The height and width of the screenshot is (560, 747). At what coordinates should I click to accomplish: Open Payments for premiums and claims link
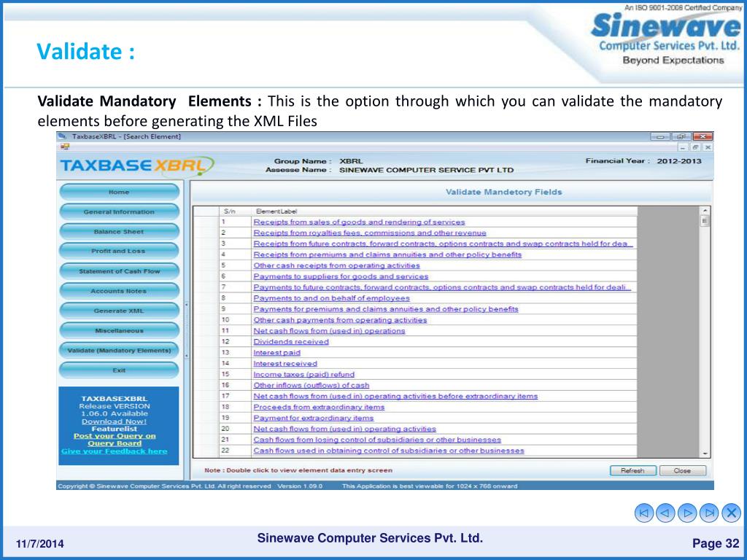[386, 309]
